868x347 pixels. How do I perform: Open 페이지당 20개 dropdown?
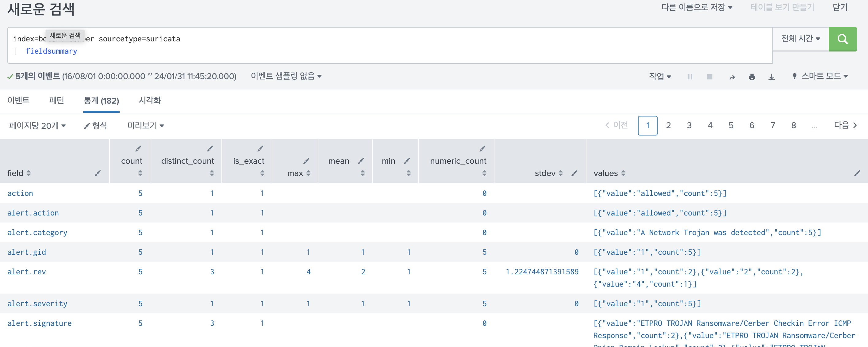pyautogui.click(x=37, y=126)
